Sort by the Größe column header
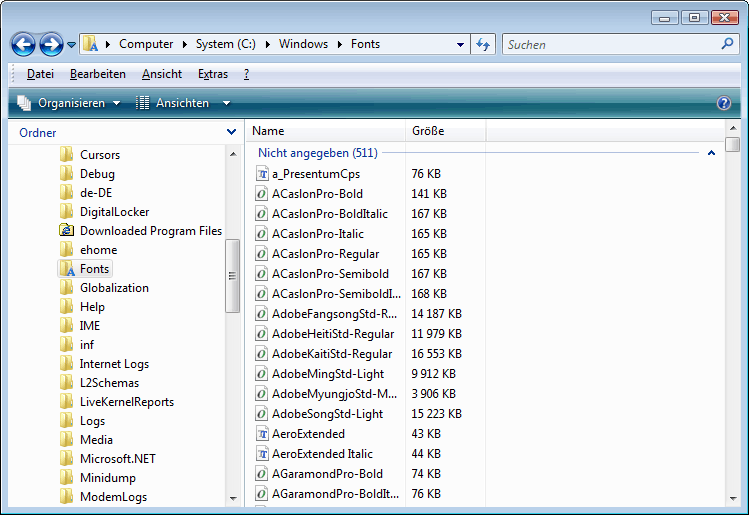The image size is (749, 515). coord(428,131)
